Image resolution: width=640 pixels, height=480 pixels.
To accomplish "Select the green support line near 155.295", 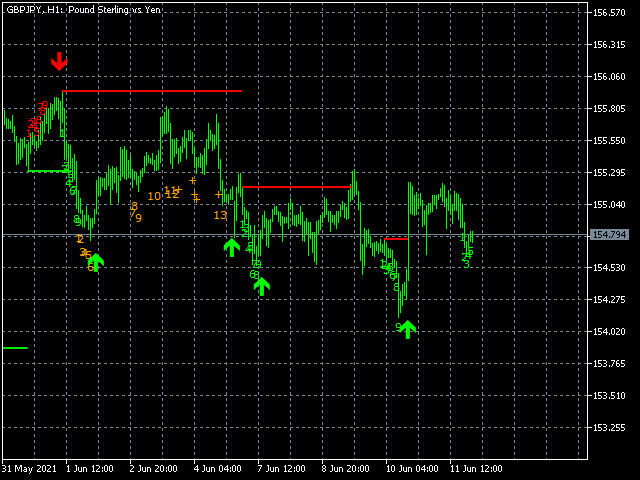I will pyautogui.click(x=47, y=171).
